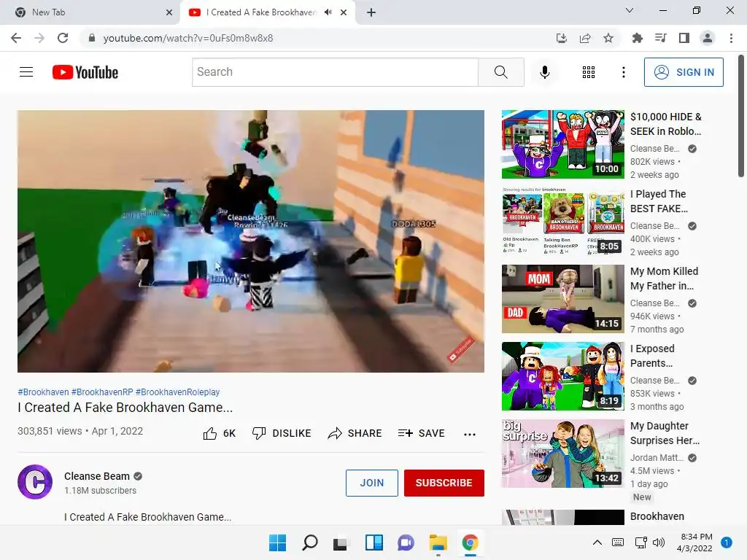This screenshot has width=747, height=560.
Task: Open the Widgets taskbar icon
Action: 374,542
